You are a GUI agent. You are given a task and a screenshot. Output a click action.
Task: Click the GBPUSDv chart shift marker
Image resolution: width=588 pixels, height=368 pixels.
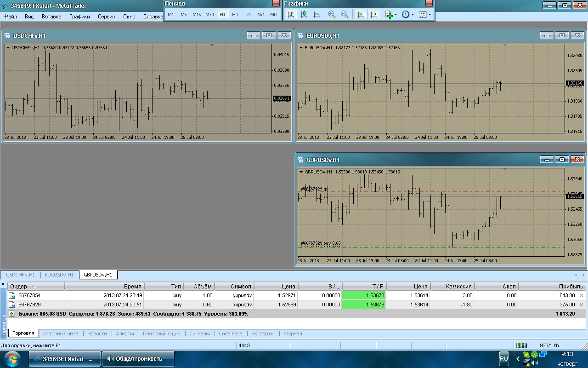(x=505, y=169)
